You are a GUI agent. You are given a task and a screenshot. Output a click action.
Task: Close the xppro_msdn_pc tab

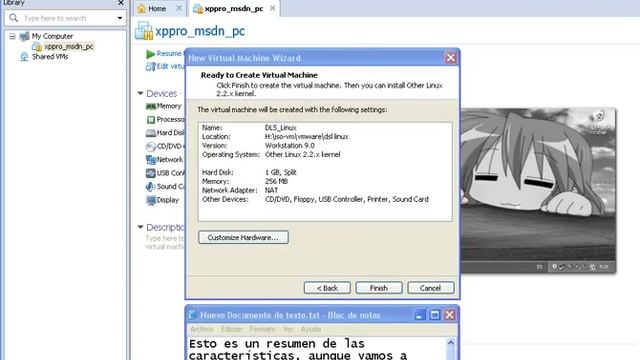pos(272,8)
